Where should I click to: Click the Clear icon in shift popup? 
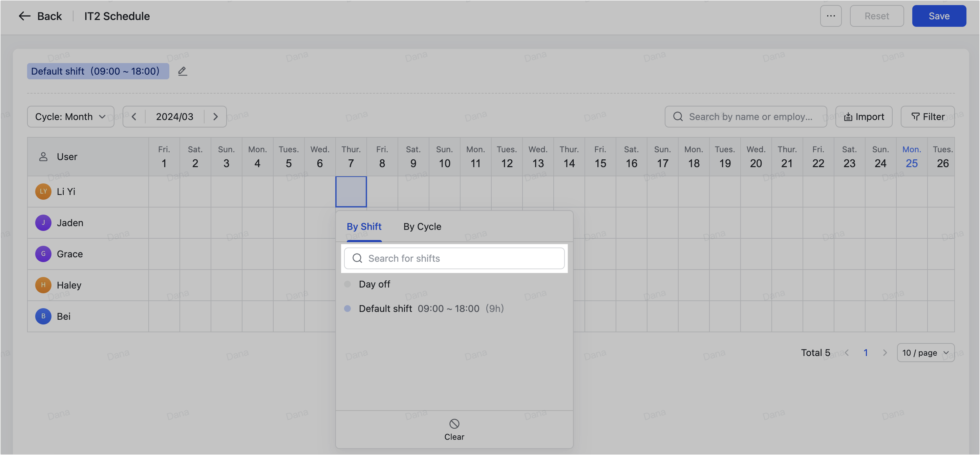(x=454, y=424)
